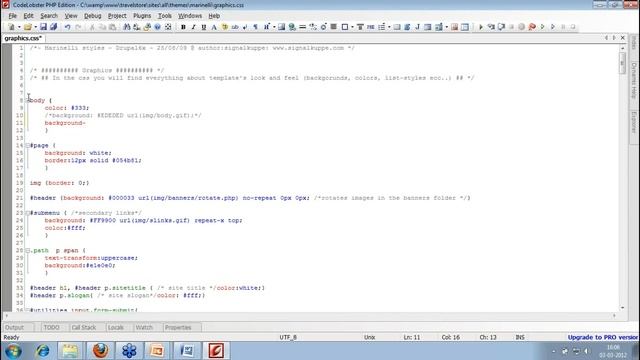Click the green debug arrow icon
This screenshot has width=640, height=360.
(x=542, y=27)
